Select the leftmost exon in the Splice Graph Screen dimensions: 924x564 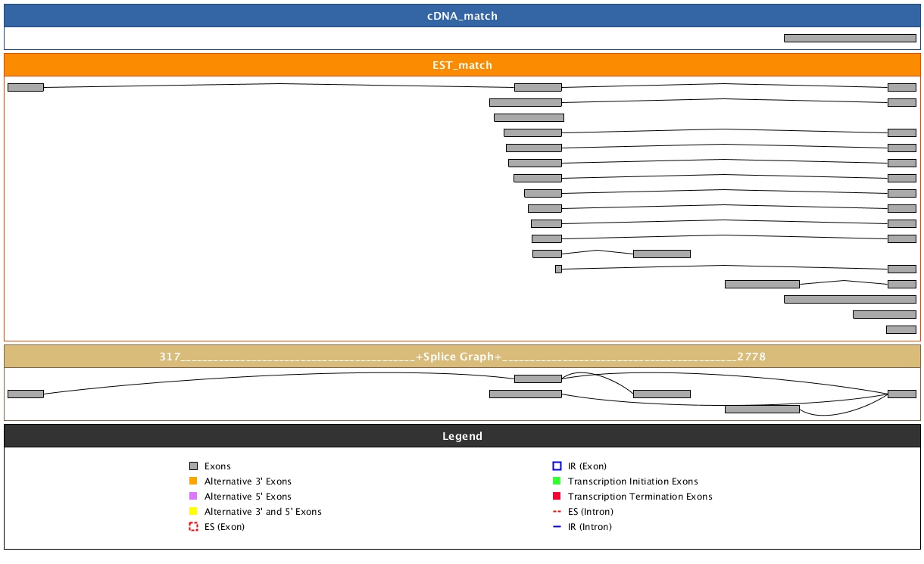26,394
